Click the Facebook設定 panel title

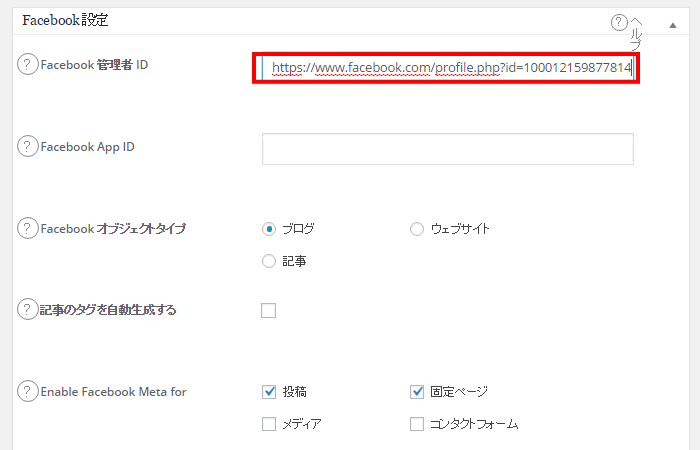(x=65, y=20)
